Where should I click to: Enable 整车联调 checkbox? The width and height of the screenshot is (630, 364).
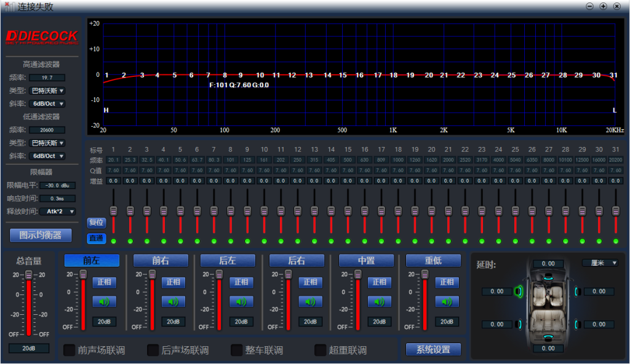pyautogui.click(x=237, y=350)
